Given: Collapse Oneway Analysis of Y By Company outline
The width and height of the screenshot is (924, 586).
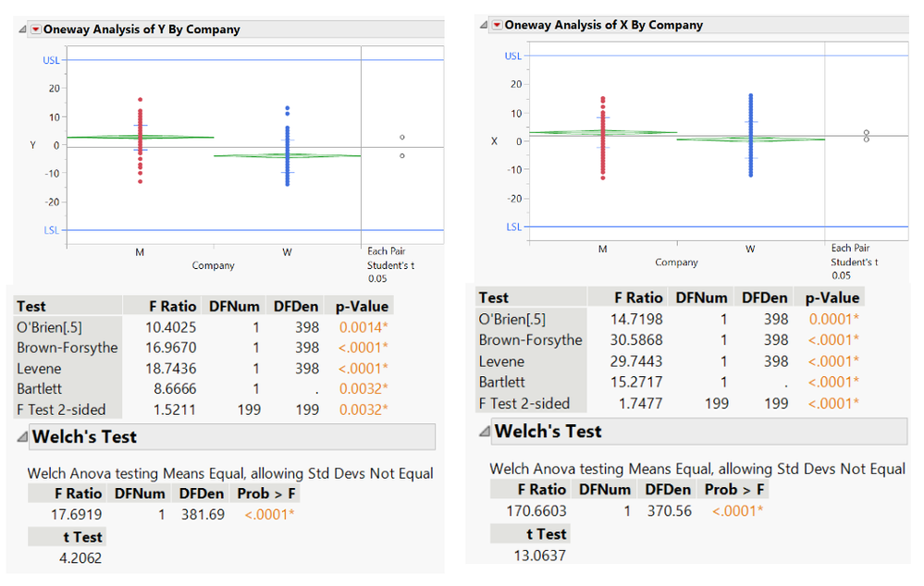Looking at the screenshot, I should point(21,30).
